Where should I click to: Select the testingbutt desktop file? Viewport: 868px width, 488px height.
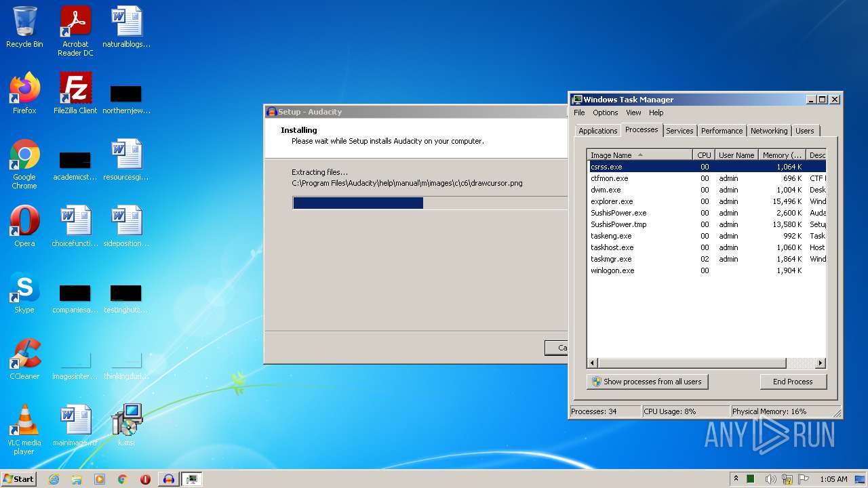[x=126, y=299]
